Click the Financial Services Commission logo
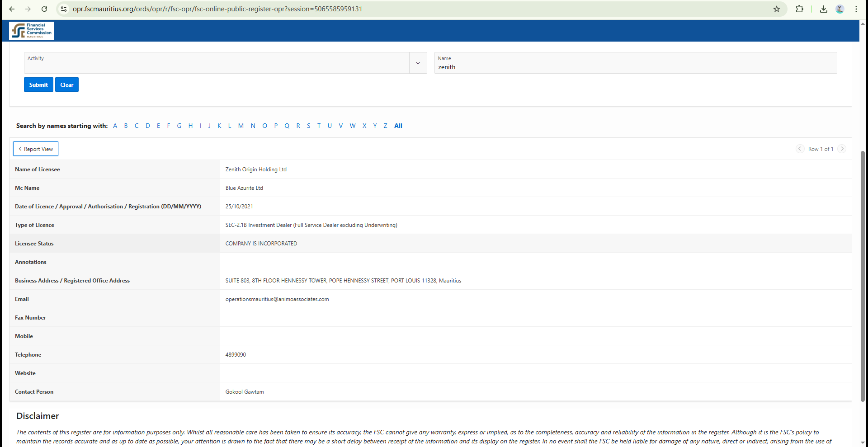 point(32,31)
